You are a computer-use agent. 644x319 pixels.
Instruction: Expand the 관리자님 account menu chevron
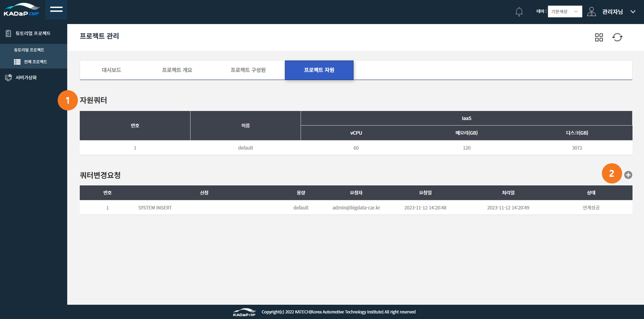[x=633, y=12]
